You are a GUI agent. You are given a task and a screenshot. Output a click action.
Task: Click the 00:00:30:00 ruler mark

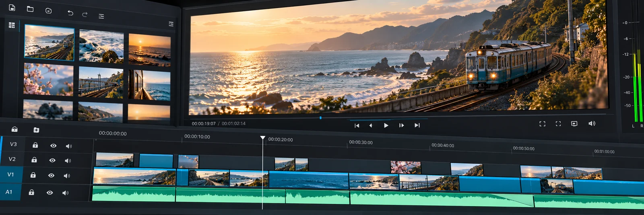361,142
